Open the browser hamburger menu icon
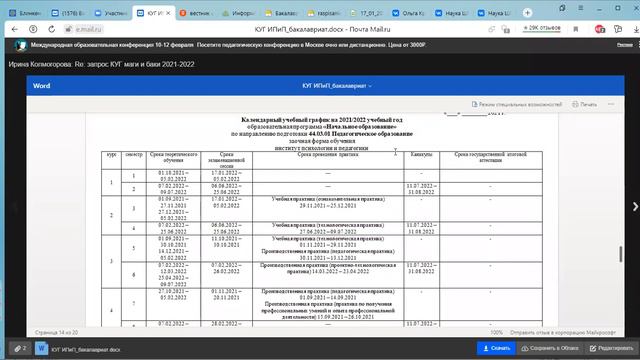The image size is (640, 360). 580,8
